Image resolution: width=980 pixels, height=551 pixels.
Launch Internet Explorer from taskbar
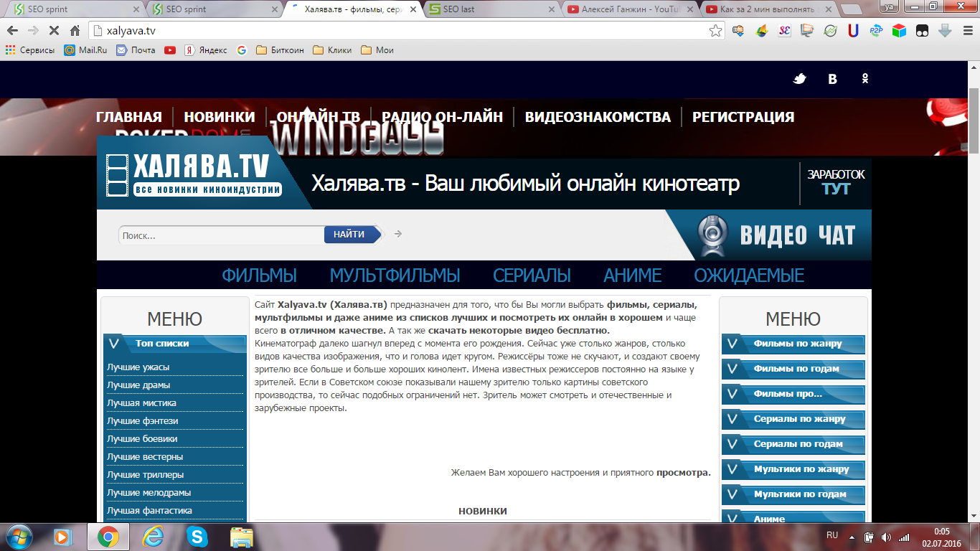tap(152, 537)
